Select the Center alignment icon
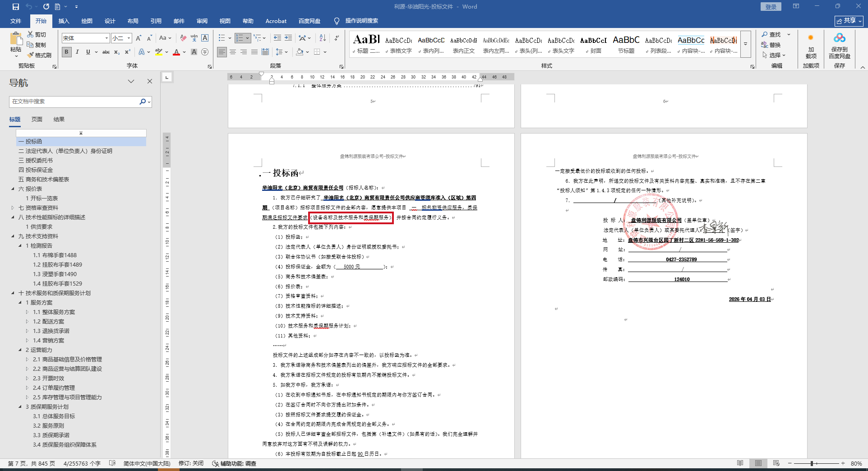Screen dimensions: 868x471 [233, 52]
